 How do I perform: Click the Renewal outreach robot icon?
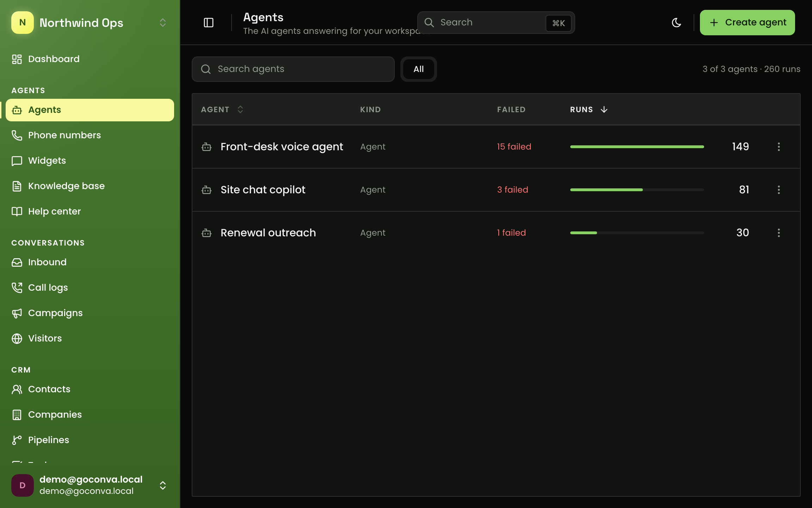coord(207,233)
